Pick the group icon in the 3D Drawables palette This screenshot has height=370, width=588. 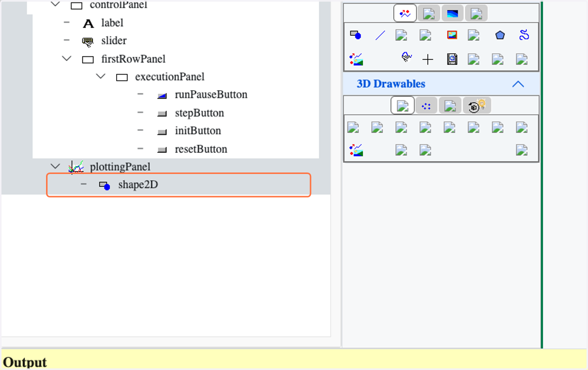coord(356,150)
